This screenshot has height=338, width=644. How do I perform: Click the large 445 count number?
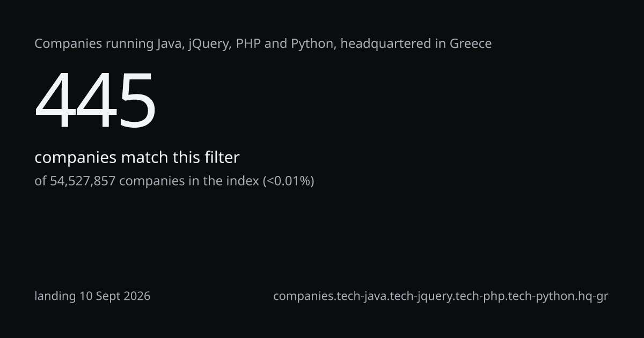coord(96,100)
